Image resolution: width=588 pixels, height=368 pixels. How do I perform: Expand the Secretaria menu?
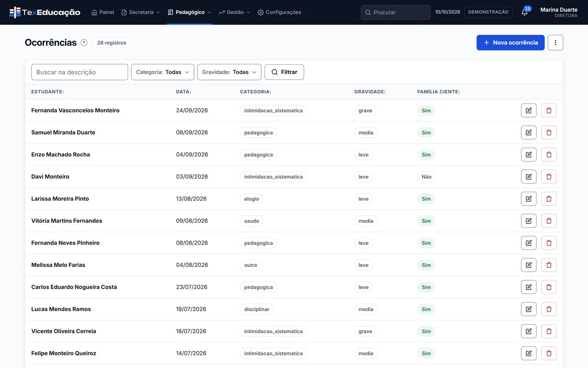(x=141, y=12)
